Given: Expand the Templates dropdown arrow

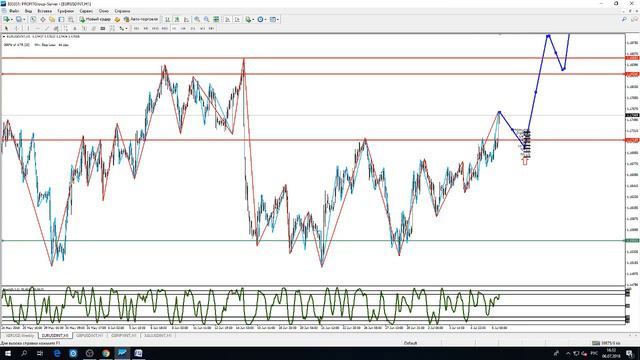Looking at the screenshot, I should click(278, 19).
